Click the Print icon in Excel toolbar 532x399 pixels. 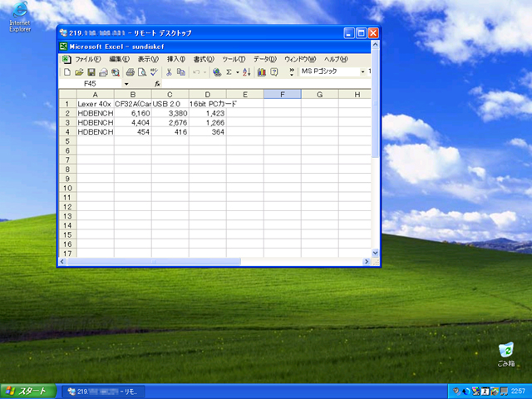[x=130, y=72]
